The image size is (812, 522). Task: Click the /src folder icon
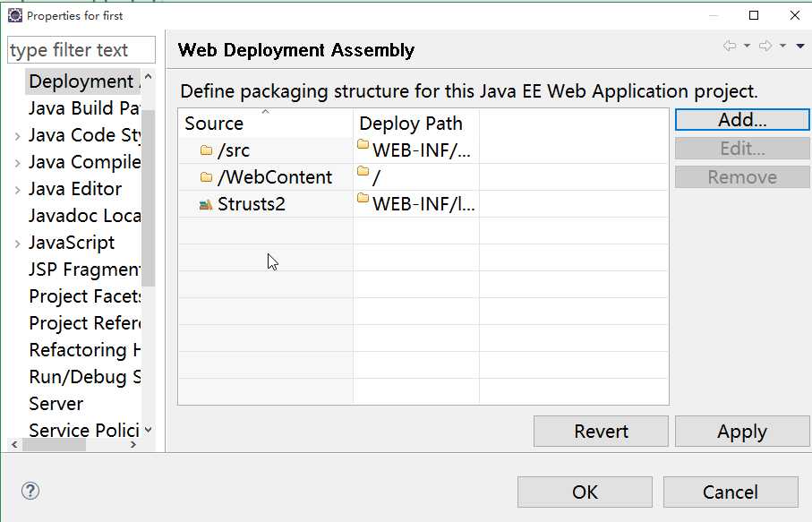(x=206, y=150)
